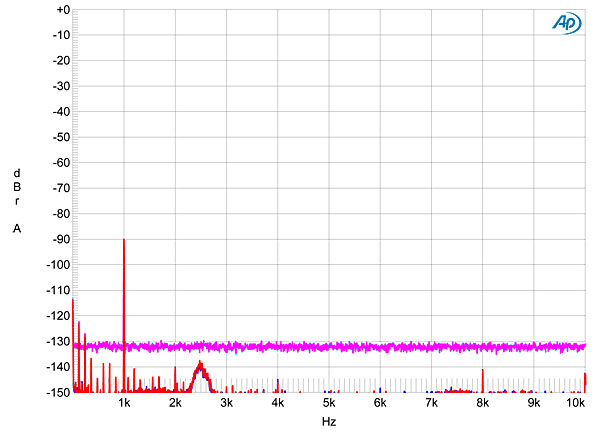Click the "-50" y-axis tick label
Image resolution: width=600 pixels, height=437 pixels.
point(56,137)
